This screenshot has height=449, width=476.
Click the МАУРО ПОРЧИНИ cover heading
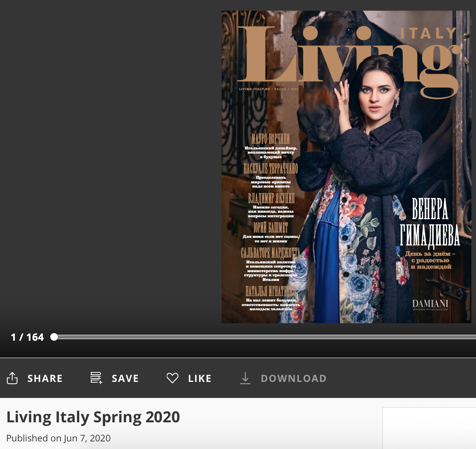[271, 139]
